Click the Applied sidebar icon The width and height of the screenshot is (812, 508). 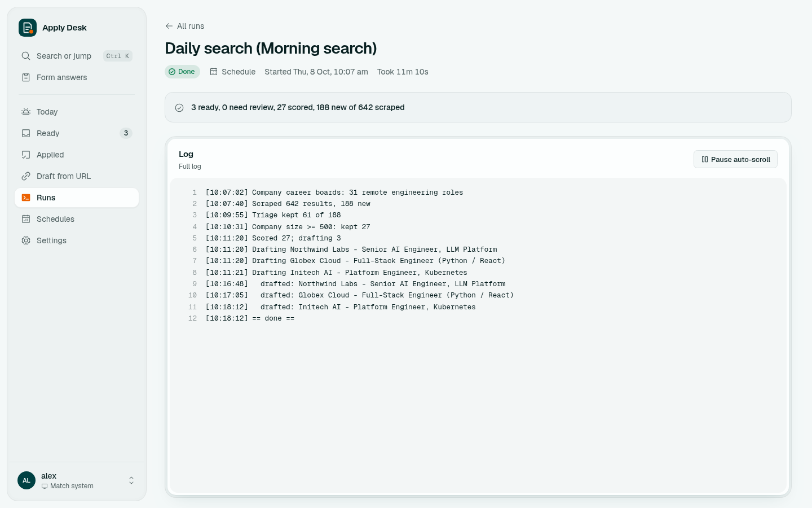click(26, 155)
